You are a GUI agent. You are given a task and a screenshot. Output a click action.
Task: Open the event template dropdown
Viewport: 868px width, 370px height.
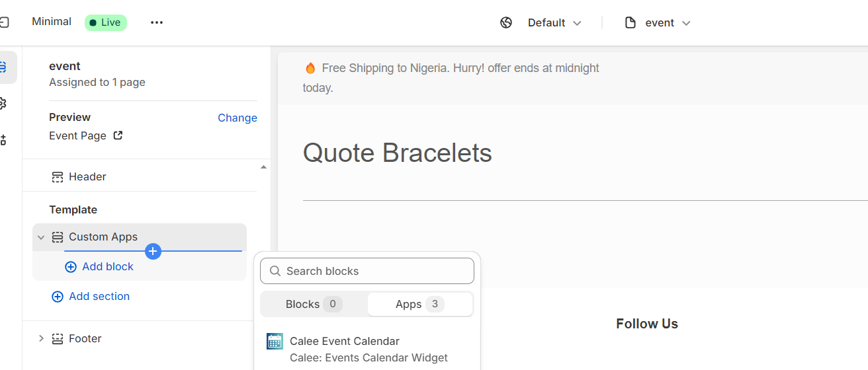click(658, 22)
